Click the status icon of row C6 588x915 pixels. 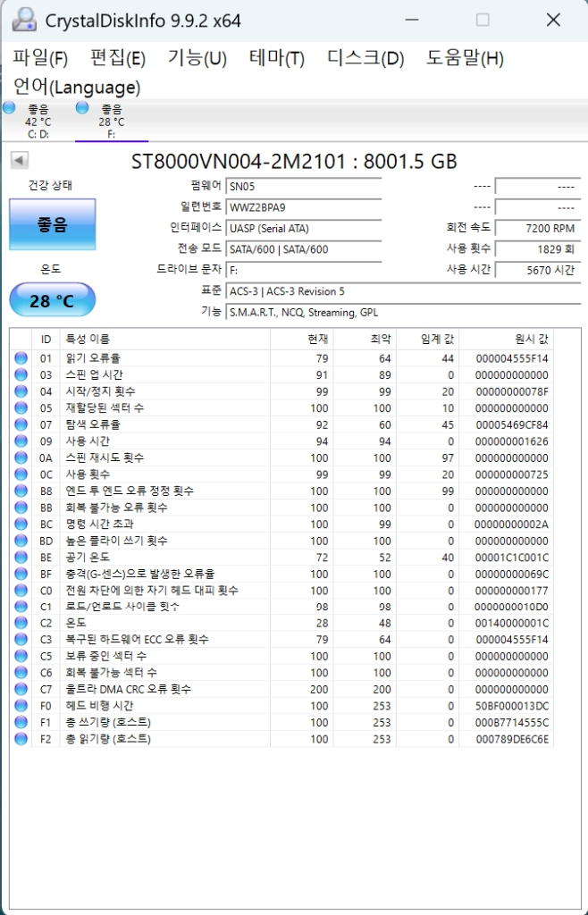[x=21, y=673]
